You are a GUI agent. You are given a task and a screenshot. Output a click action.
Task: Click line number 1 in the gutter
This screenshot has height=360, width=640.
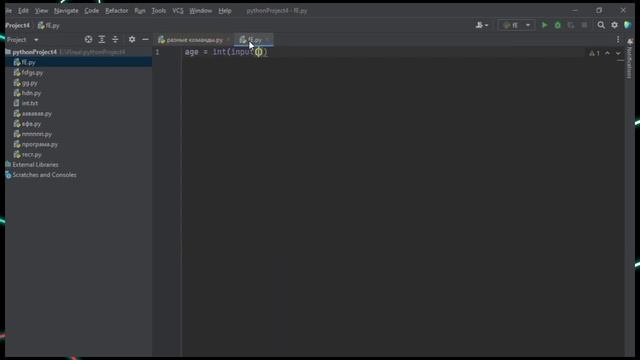[x=157, y=52]
